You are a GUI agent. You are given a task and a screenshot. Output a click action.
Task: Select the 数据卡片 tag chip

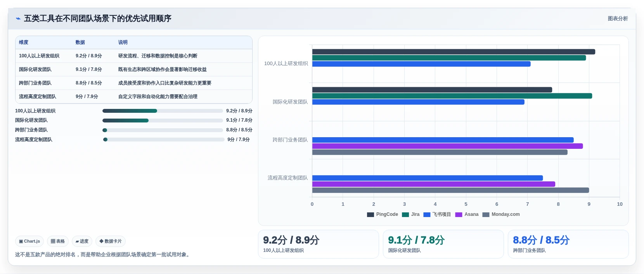(111, 241)
